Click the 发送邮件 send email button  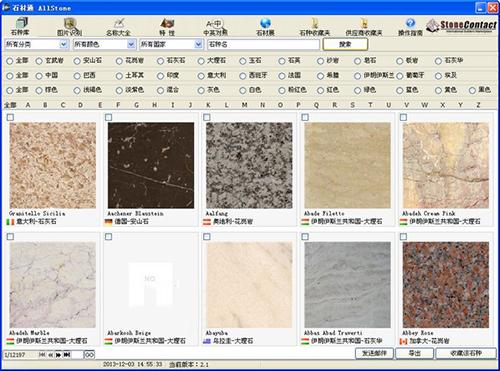(374, 353)
